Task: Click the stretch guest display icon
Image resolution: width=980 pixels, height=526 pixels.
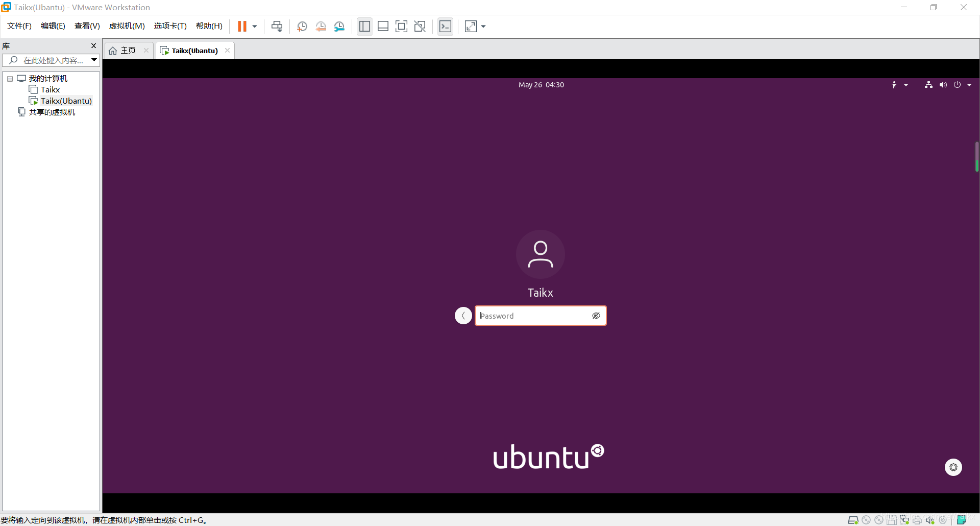Action: [x=471, y=27]
